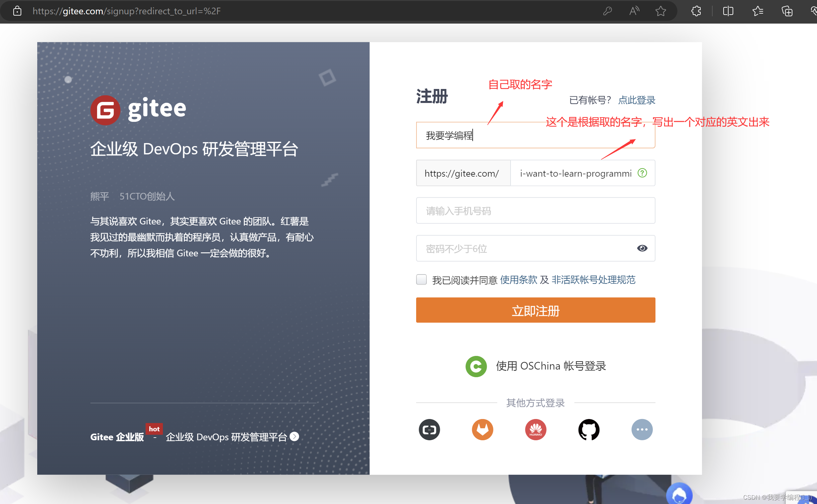The width and height of the screenshot is (817, 504).
Task: Click the Read aloud icon in address bar
Action: point(634,11)
